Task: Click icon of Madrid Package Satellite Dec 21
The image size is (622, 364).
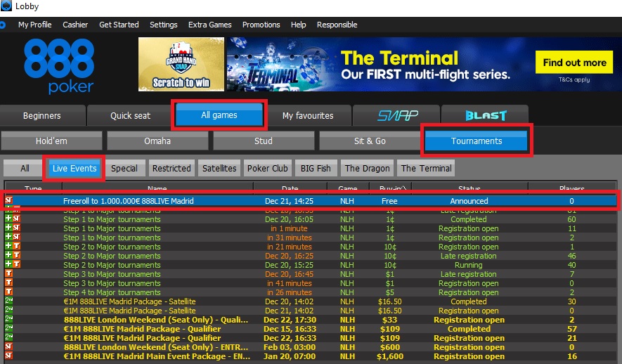Action: pos(8,310)
